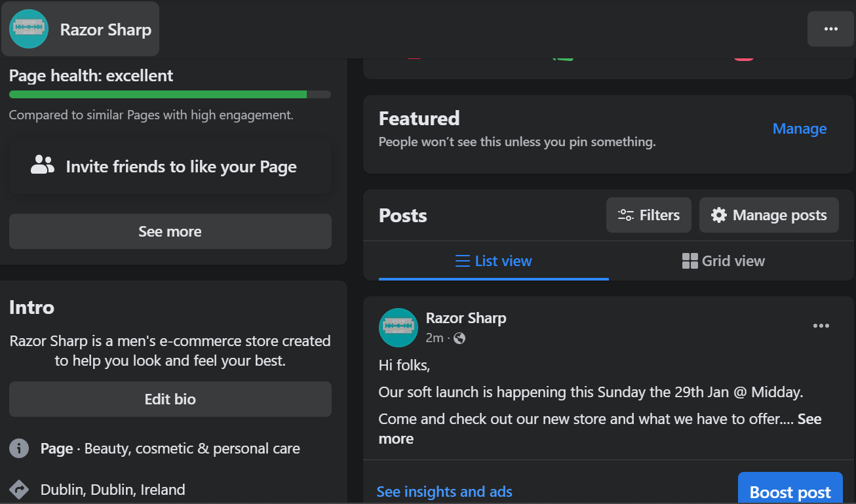Click Dublin, Dublin, Ireland location text
This screenshot has width=856, height=504.
113,490
